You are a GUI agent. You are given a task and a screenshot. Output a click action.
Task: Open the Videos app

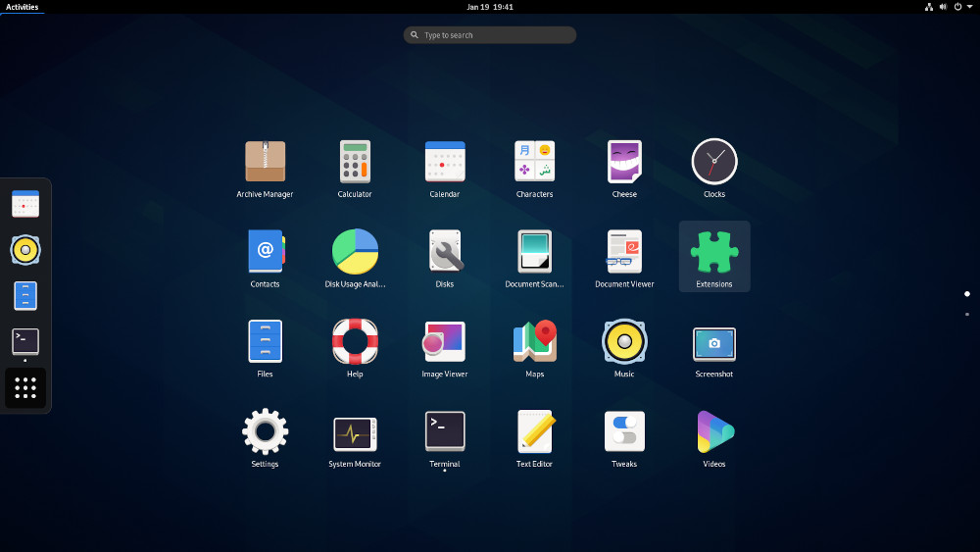tap(714, 437)
